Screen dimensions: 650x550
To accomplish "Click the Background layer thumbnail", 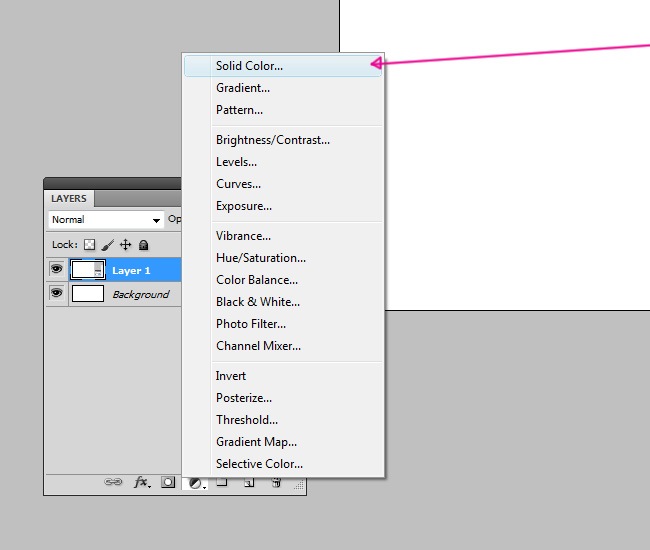I will (x=88, y=294).
